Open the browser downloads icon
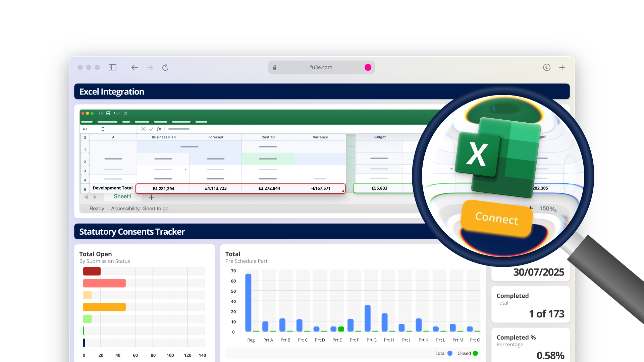Image resolution: width=644 pixels, height=362 pixels. click(547, 67)
